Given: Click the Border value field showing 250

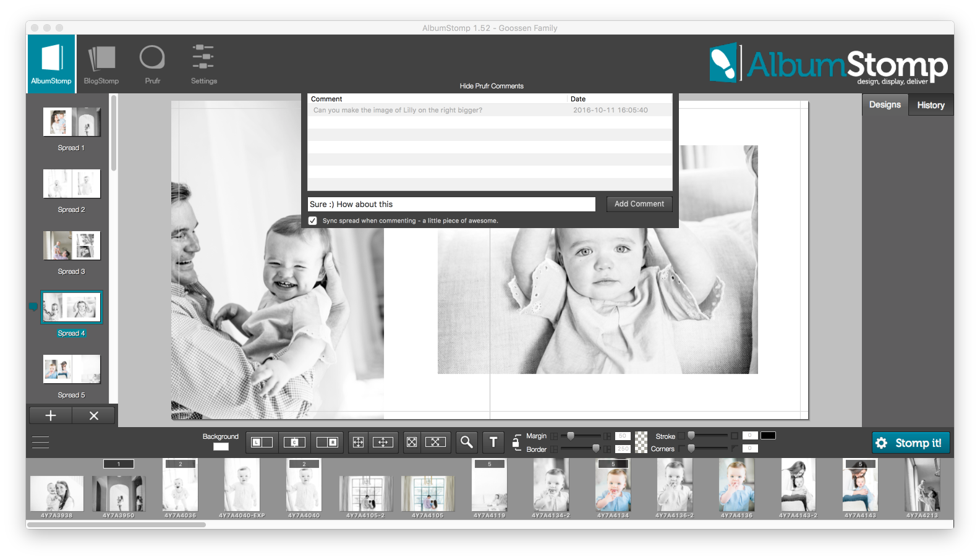Looking at the screenshot, I should click(x=623, y=449).
